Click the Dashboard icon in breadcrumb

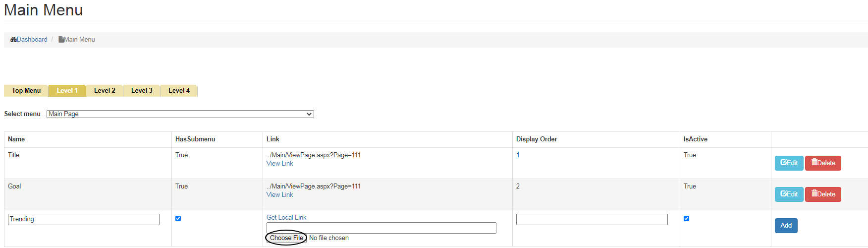coord(13,40)
